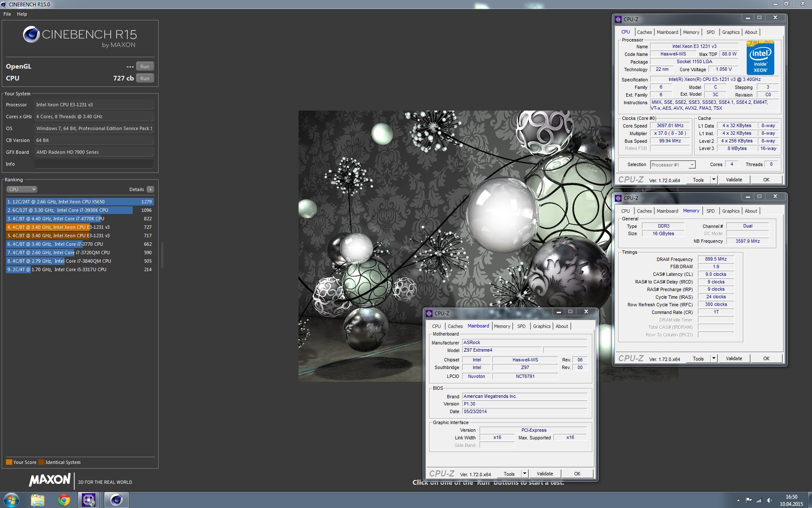The width and height of the screenshot is (812, 508).
Task: Click Core Speed value 3697.81 MHz
Action: coord(670,125)
